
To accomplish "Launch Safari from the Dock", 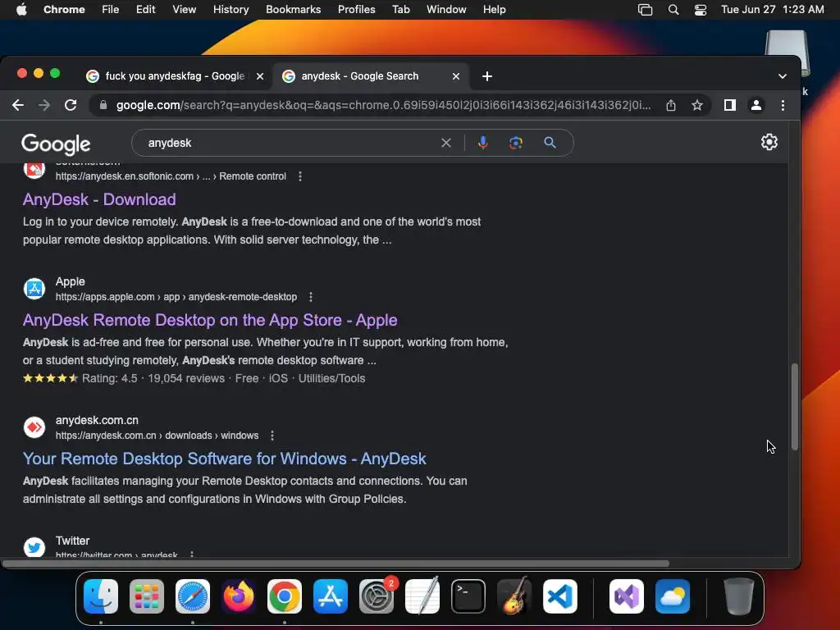I will (x=193, y=596).
